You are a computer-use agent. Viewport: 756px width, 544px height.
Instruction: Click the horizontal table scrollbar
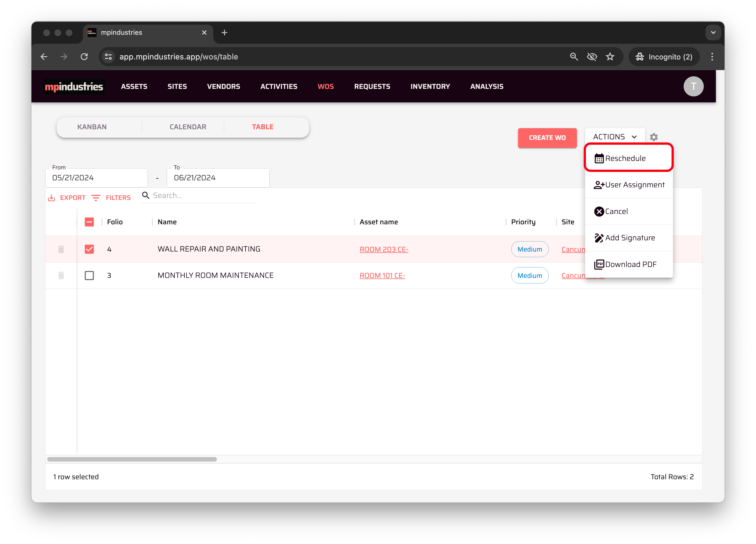pos(132,459)
